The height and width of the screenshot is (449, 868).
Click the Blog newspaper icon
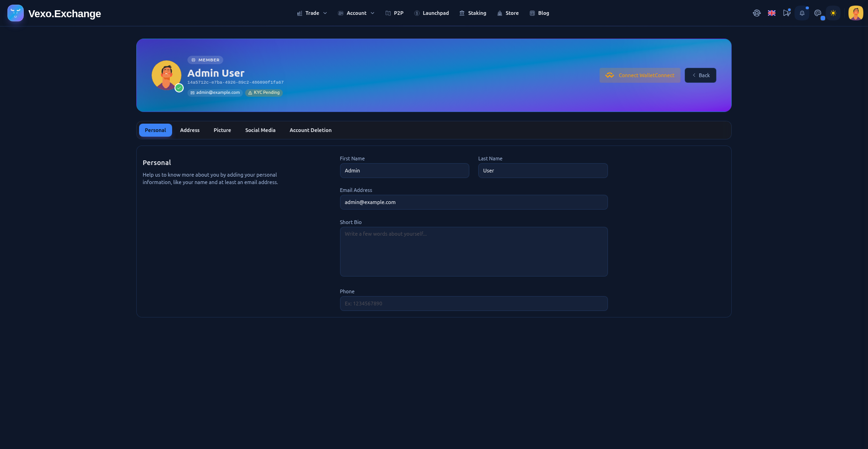(532, 13)
